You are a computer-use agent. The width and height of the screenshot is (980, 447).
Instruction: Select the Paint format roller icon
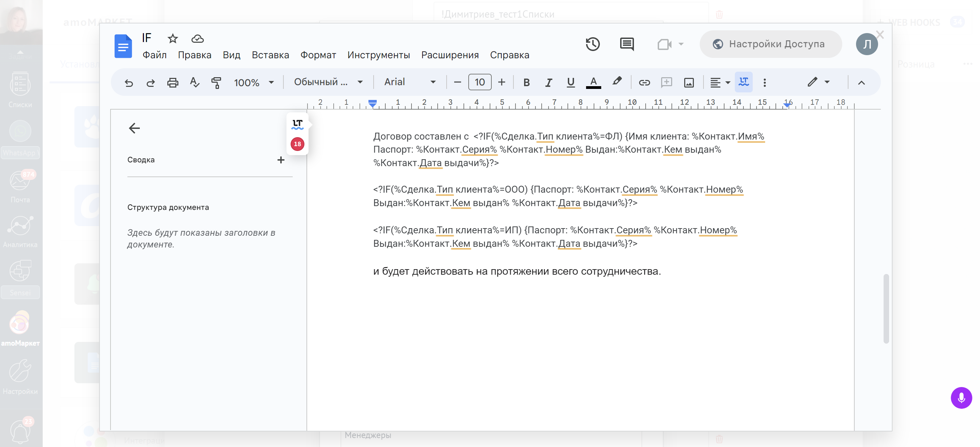(x=217, y=82)
